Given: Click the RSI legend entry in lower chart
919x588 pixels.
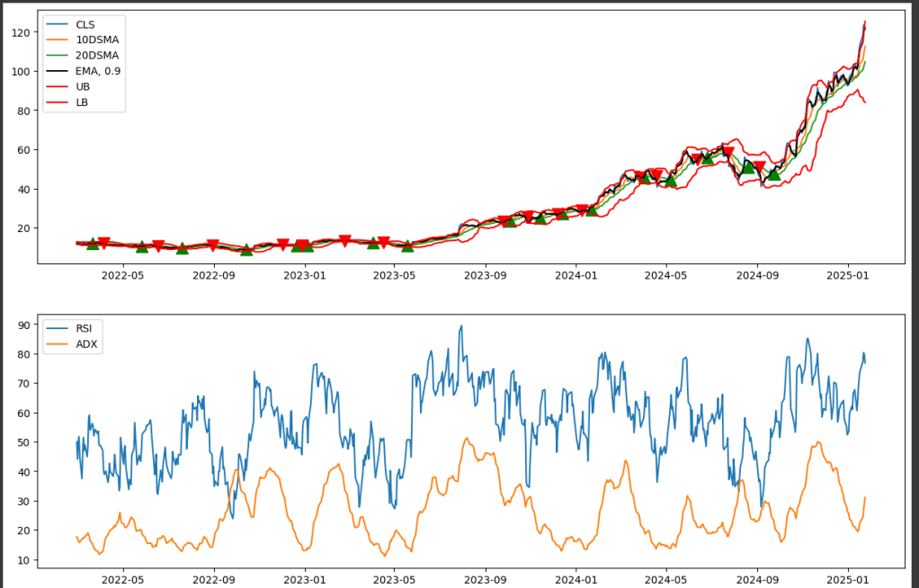Looking at the screenshot, I should 86,329.
